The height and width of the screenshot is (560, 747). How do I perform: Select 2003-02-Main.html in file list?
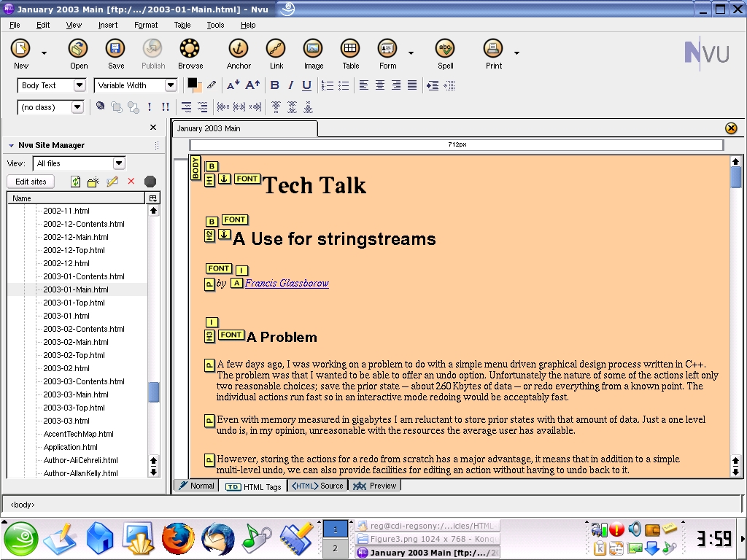tap(75, 342)
